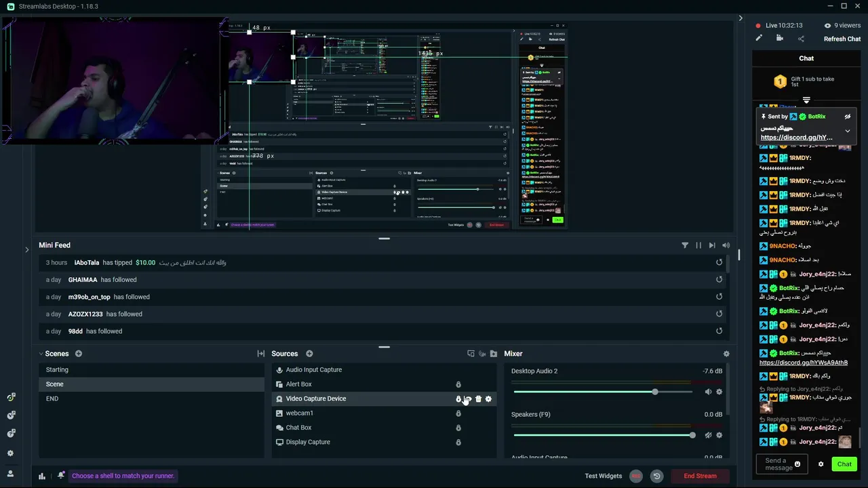Screen dimensions: 868x488
Task: Mute Desktop Audio 2
Action: (708, 392)
